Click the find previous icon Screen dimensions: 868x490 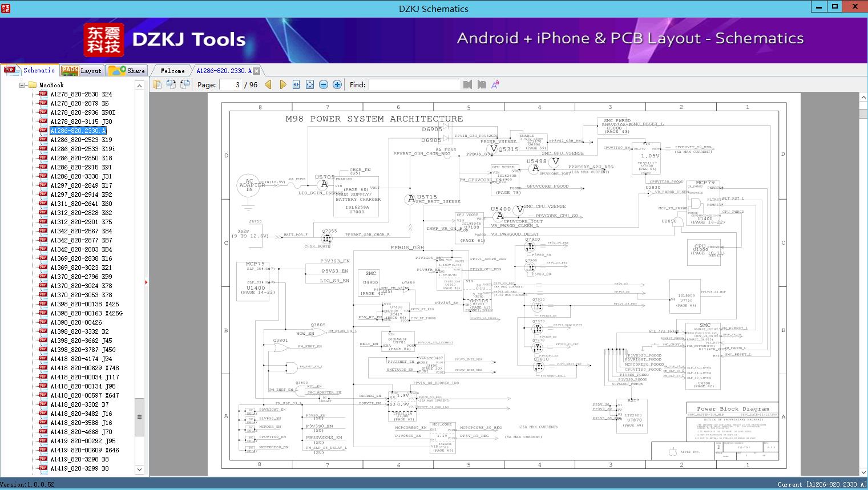tap(468, 84)
